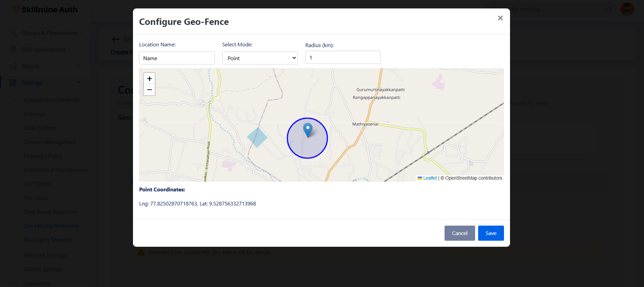Image resolution: width=644 pixels, height=287 pixels.
Task: Expand the Report menu chevron
Action: pos(79,66)
